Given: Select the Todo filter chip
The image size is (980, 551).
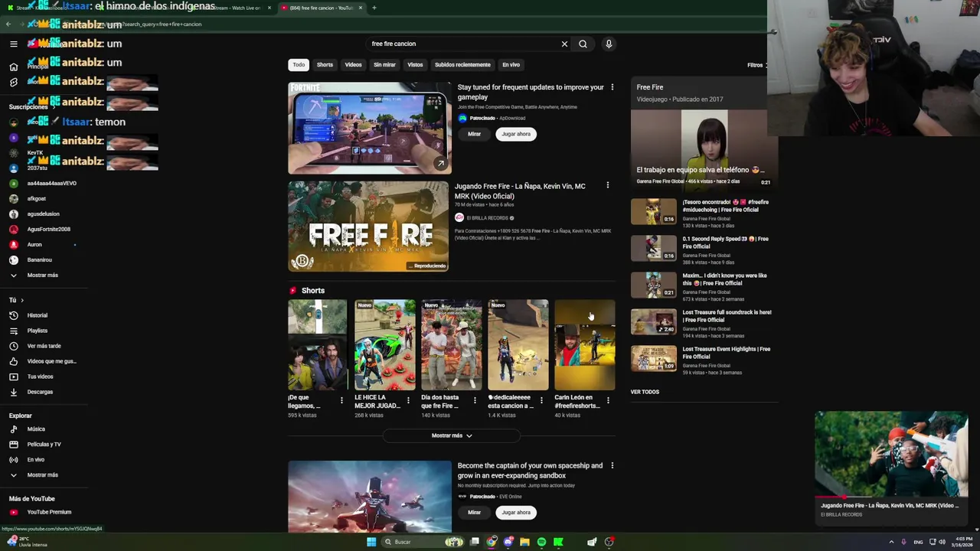Looking at the screenshot, I should coord(299,65).
